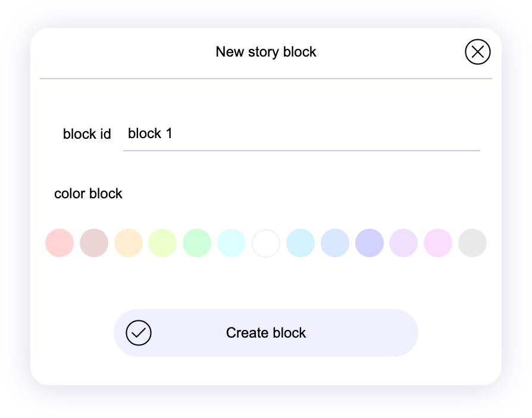
Task: Click the checkmark icon beside Create block
Action: click(139, 333)
